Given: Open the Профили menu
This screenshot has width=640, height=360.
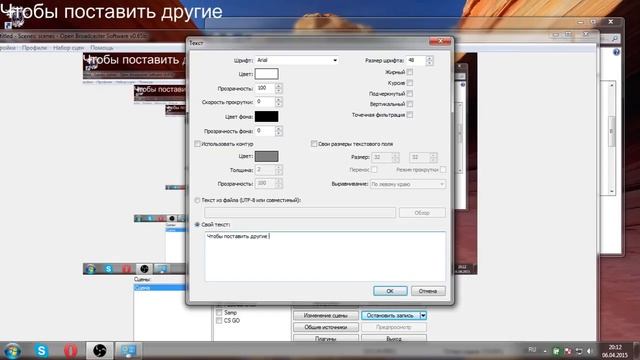Looking at the screenshot, I should 34,48.
